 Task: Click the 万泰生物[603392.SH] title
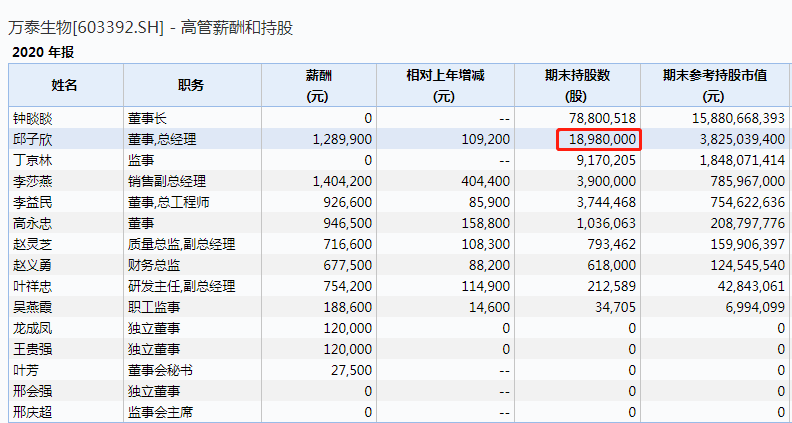[86, 28]
